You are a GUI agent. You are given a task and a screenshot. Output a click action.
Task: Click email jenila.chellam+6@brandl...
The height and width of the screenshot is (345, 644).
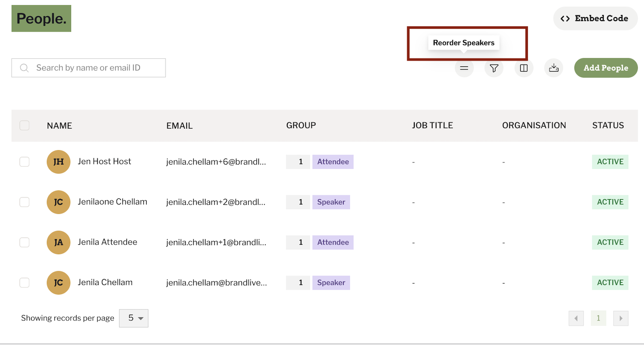pos(216,162)
